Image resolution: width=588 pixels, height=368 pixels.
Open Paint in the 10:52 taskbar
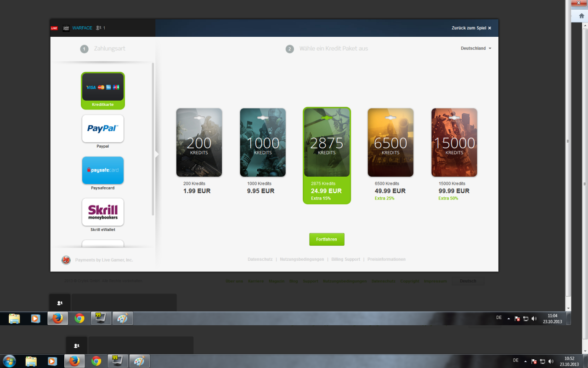coord(139,361)
